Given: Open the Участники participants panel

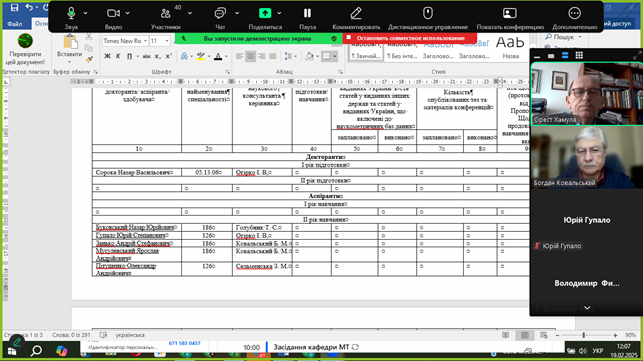Looking at the screenshot, I should pyautogui.click(x=165, y=14).
